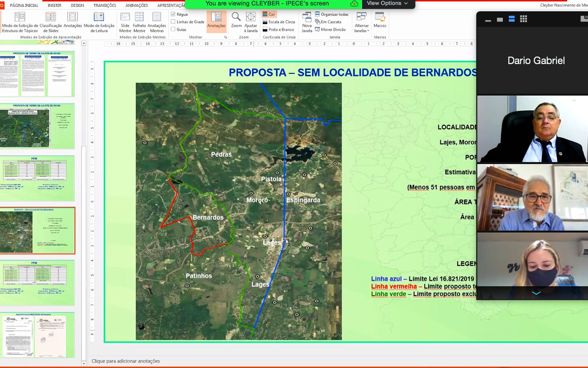Click the Folheto Mestre icon
The width and height of the screenshot is (588, 368).
(x=139, y=22)
